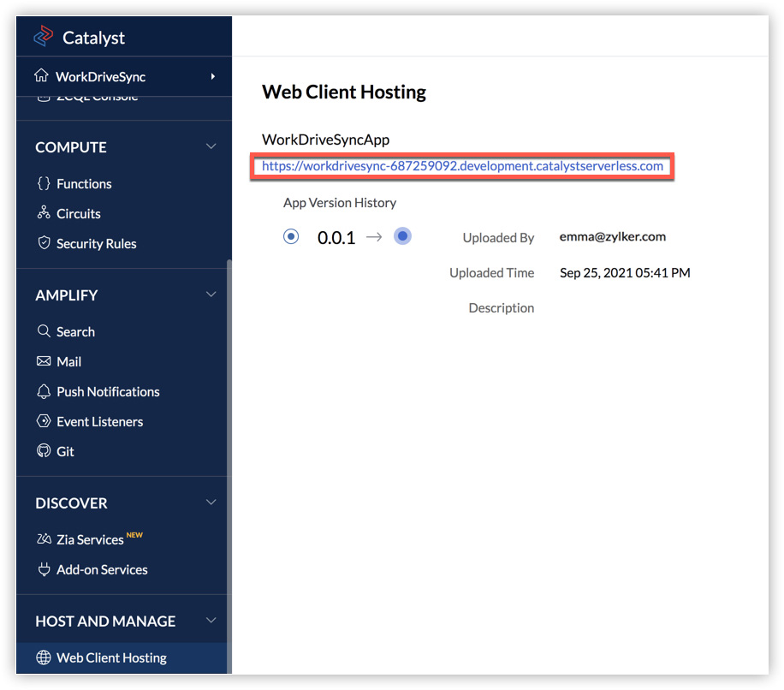Click the Search magnifier icon
This screenshot has height=690, width=784.
click(44, 331)
